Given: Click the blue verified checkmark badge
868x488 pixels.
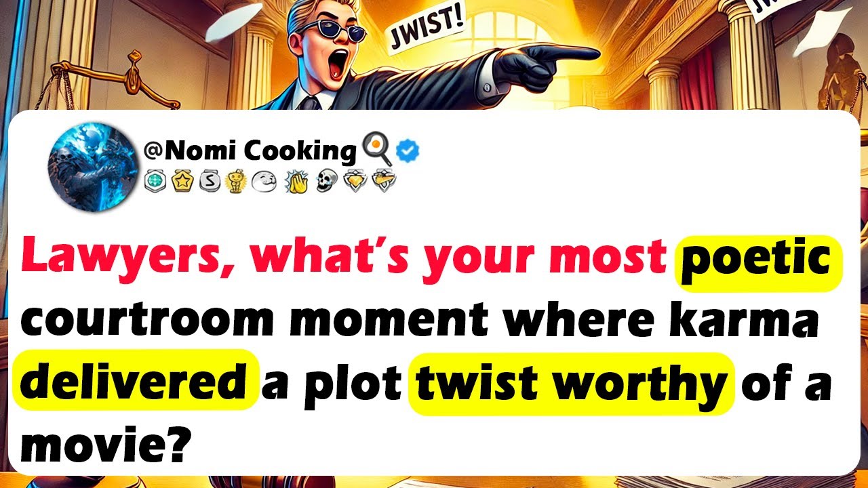Looking at the screenshot, I should (408, 152).
